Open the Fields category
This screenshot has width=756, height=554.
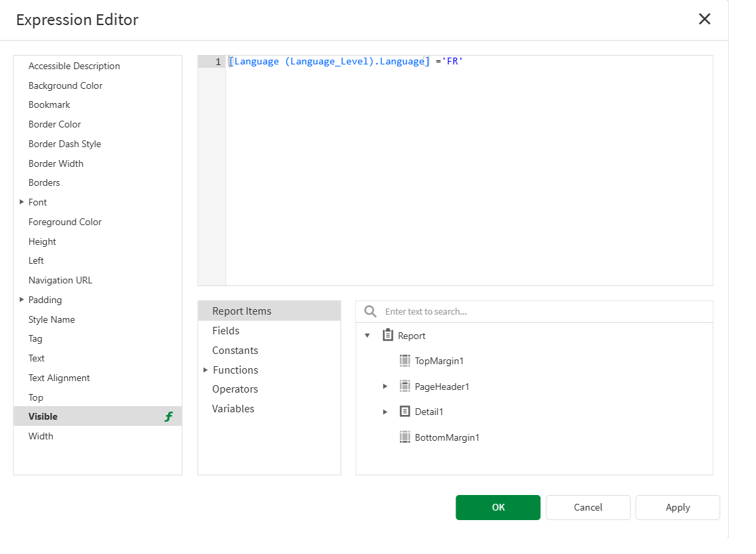click(x=226, y=331)
